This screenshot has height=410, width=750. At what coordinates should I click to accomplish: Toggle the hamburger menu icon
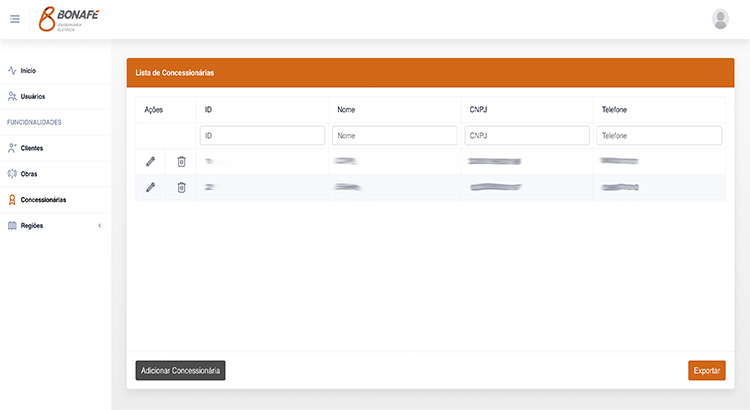click(15, 19)
